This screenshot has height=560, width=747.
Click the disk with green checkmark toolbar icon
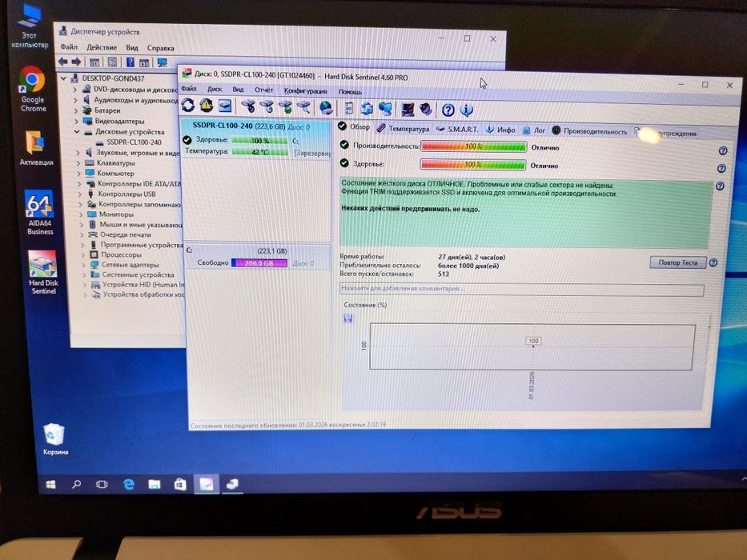[285, 107]
